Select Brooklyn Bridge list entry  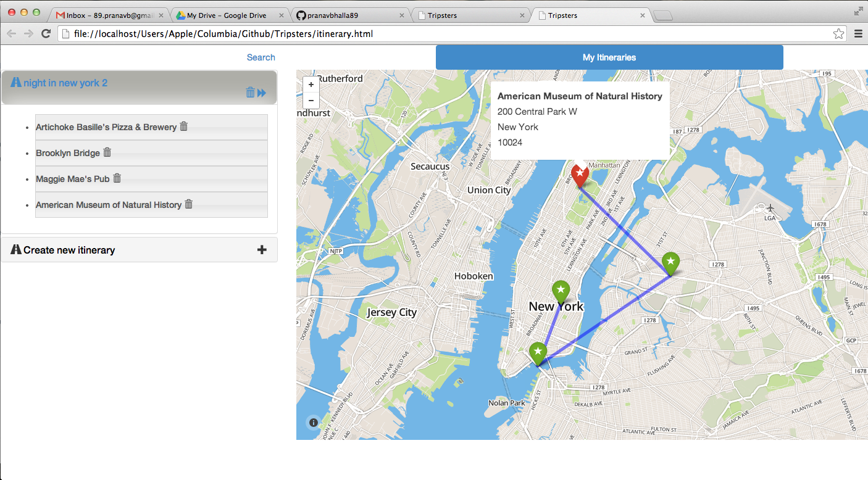(151, 153)
